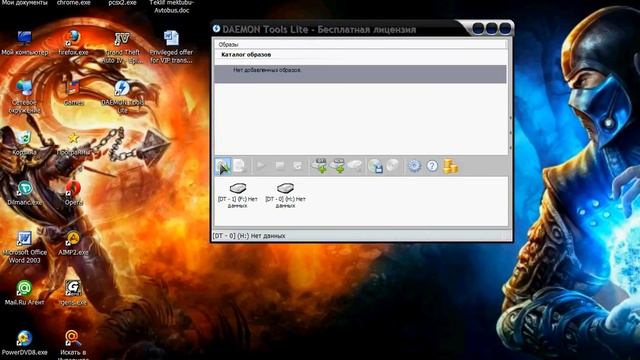Click the Unmount All Drives toolbar icon
This screenshot has height=360, width=640.
(298, 166)
